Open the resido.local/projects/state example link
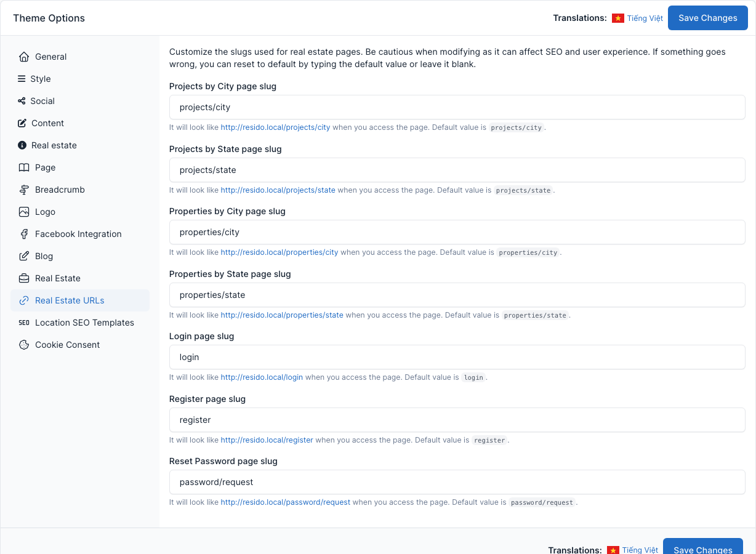Image resolution: width=756 pixels, height=554 pixels. click(x=278, y=190)
